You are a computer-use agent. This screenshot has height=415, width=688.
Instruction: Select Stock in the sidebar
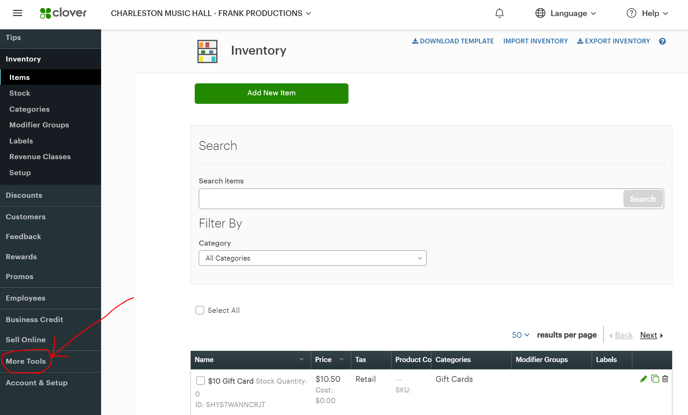pos(20,93)
